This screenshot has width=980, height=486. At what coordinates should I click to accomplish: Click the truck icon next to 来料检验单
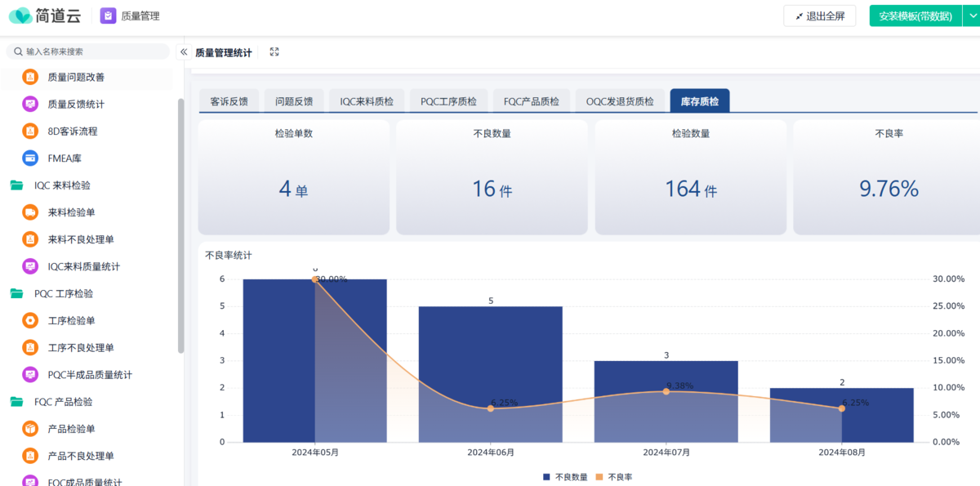pos(30,212)
